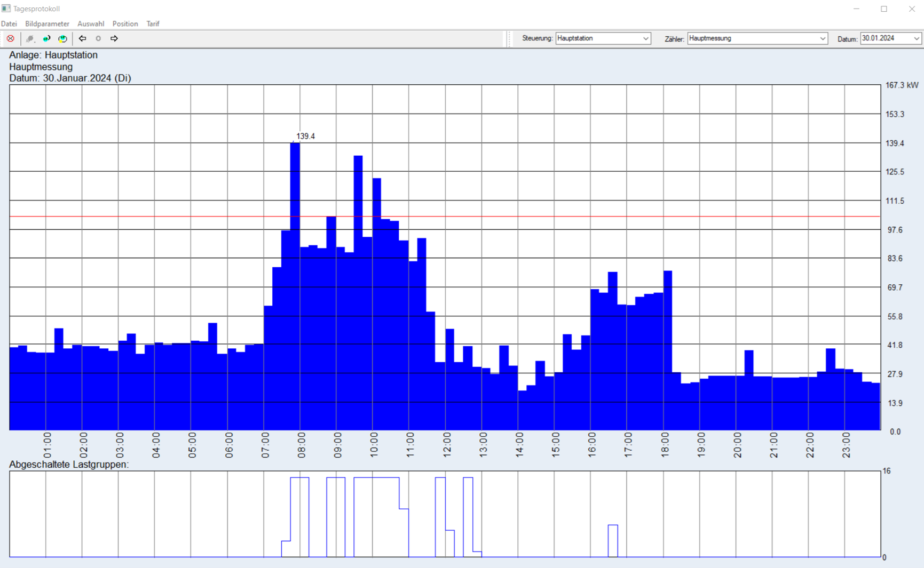Click the red crossed-circle close icon in toolbar
The image size is (924, 568).
point(11,38)
